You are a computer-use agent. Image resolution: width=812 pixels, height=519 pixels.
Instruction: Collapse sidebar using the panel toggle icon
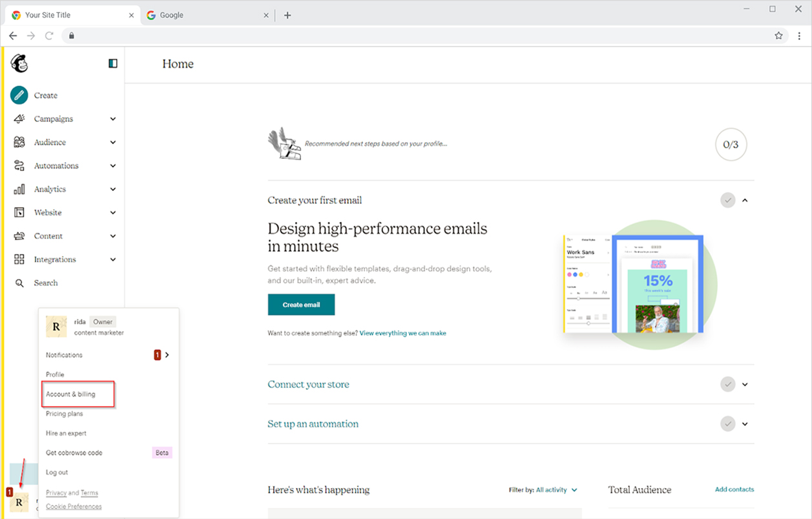coord(113,63)
